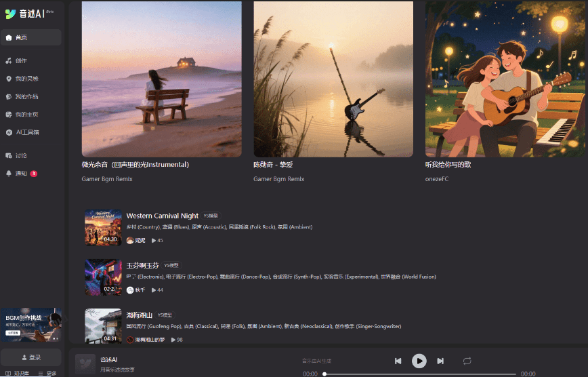Click the 登录 login button
This screenshot has width=588, height=377.
point(30,357)
